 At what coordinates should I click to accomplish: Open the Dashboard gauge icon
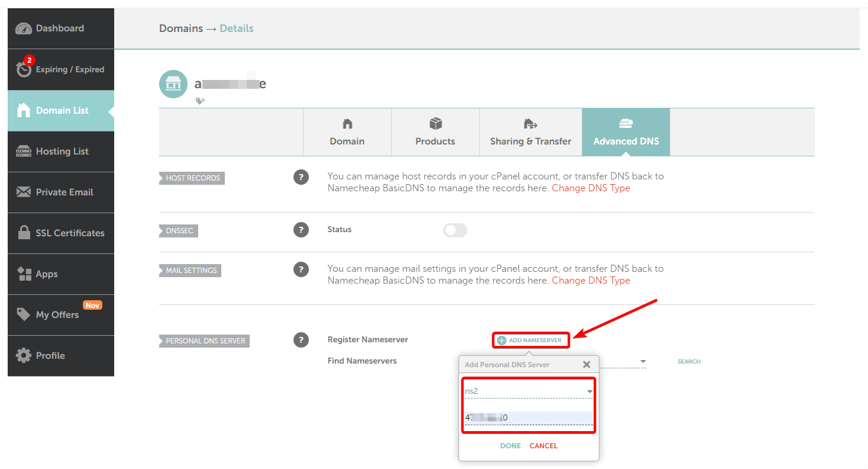(x=24, y=28)
